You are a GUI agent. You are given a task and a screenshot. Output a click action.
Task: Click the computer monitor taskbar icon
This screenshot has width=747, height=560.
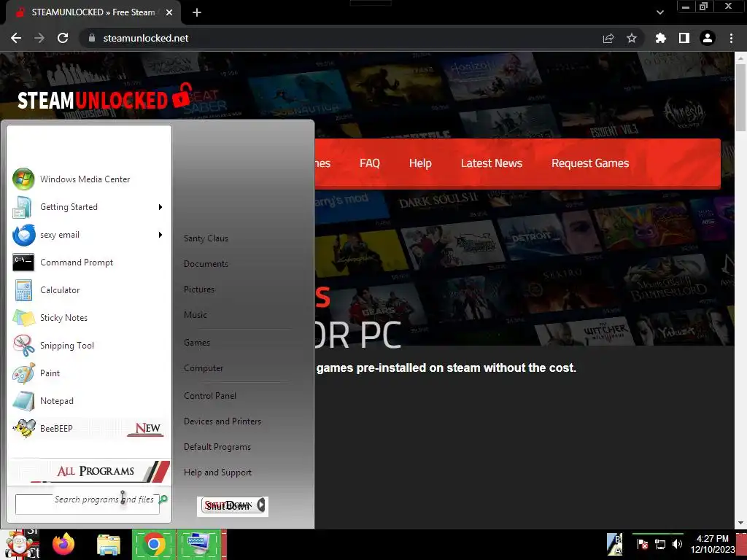coord(199,544)
